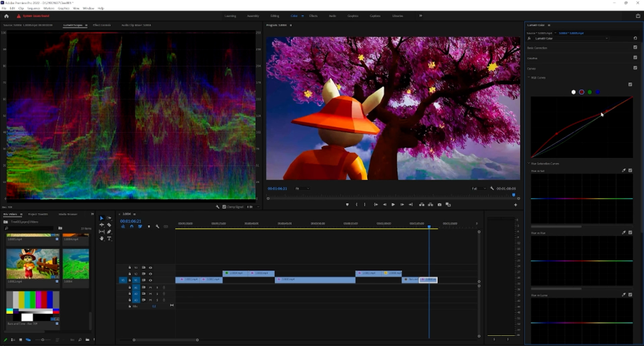Switch to the Editing workspace tab

[275, 16]
